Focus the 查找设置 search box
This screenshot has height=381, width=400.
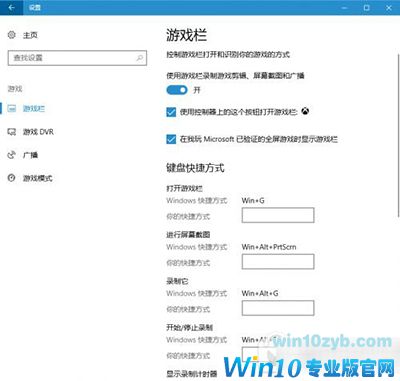coord(77,58)
